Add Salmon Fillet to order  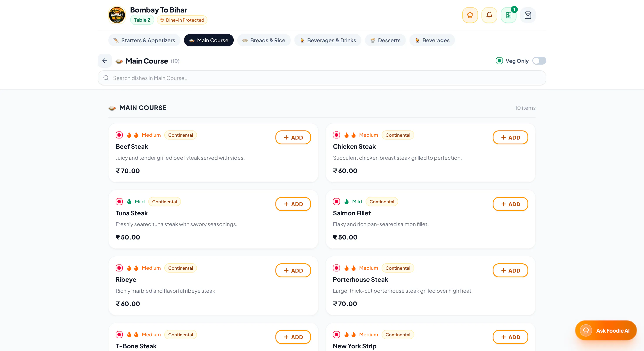[x=510, y=204]
